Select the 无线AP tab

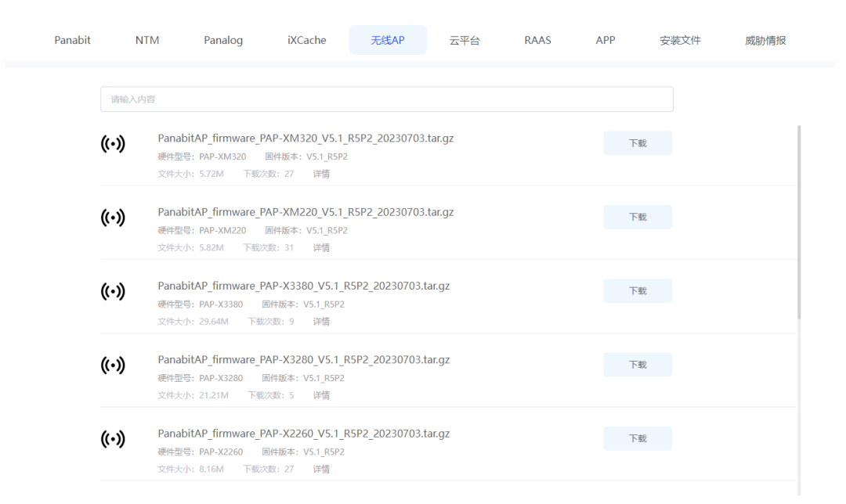[x=388, y=41]
